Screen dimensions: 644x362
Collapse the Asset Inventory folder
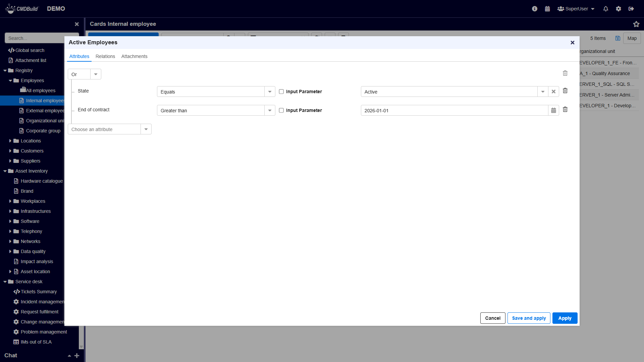click(x=5, y=171)
